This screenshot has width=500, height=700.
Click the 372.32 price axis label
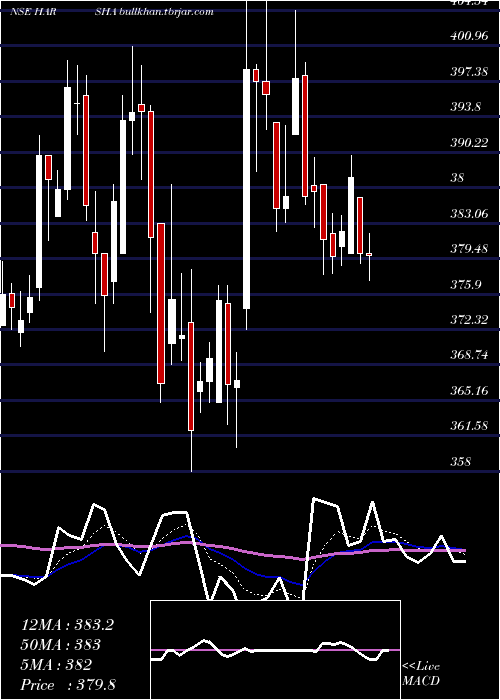click(469, 320)
